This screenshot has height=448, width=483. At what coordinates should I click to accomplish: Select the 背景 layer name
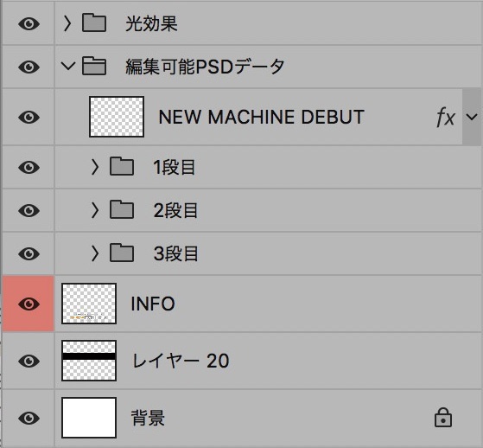pyautogui.click(x=148, y=418)
